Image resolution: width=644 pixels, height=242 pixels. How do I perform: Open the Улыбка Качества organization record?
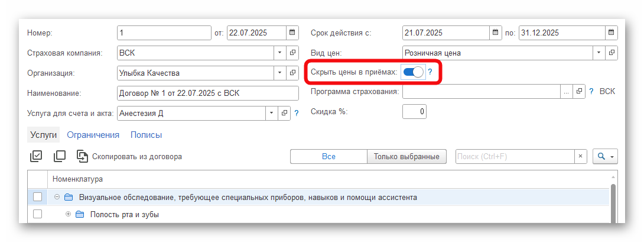tap(293, 73)
